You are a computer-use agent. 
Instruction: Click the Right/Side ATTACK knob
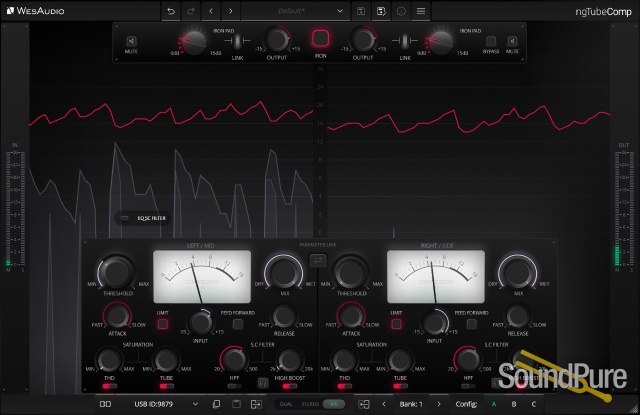(351, 316)
